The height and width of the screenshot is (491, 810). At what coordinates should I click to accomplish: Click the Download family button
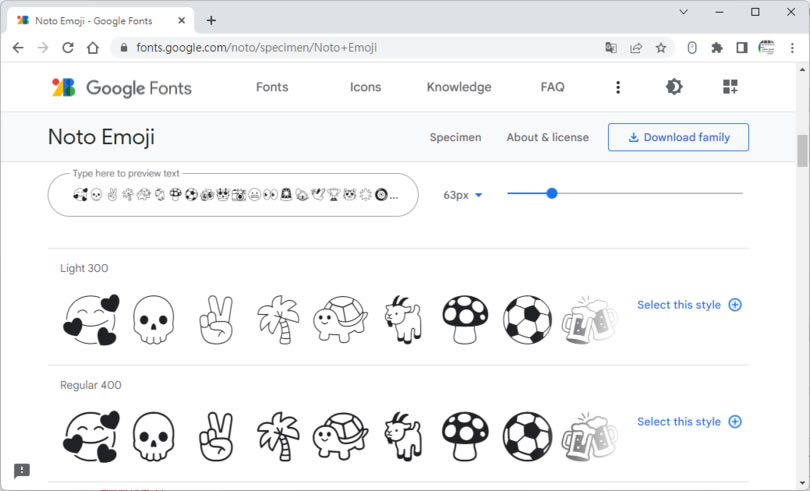click(678, 137)
